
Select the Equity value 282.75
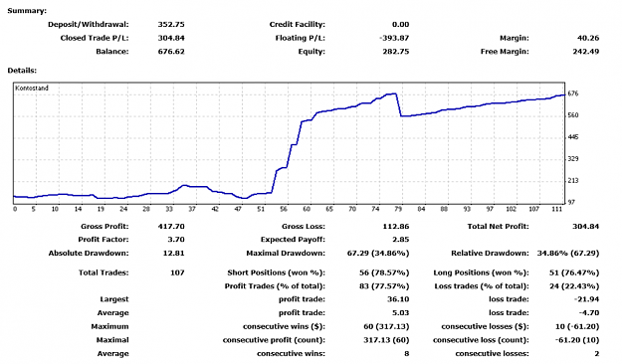[x=395, y=52]
